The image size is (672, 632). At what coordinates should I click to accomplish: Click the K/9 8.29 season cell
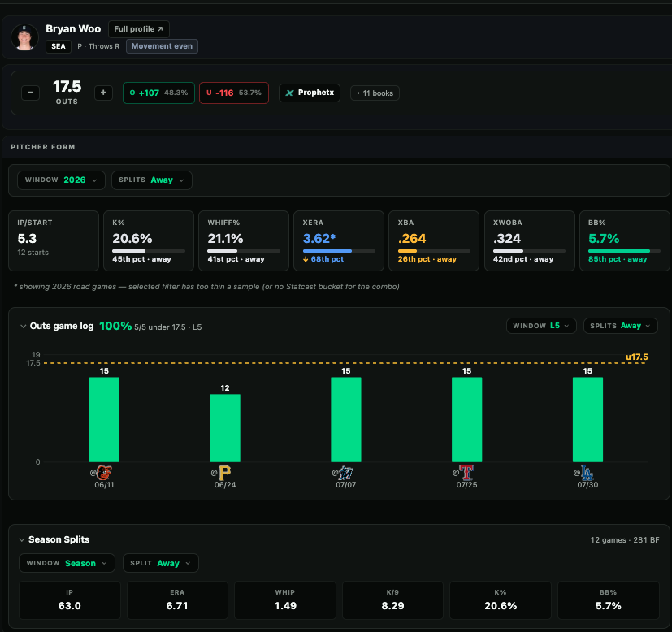point(392,600)
